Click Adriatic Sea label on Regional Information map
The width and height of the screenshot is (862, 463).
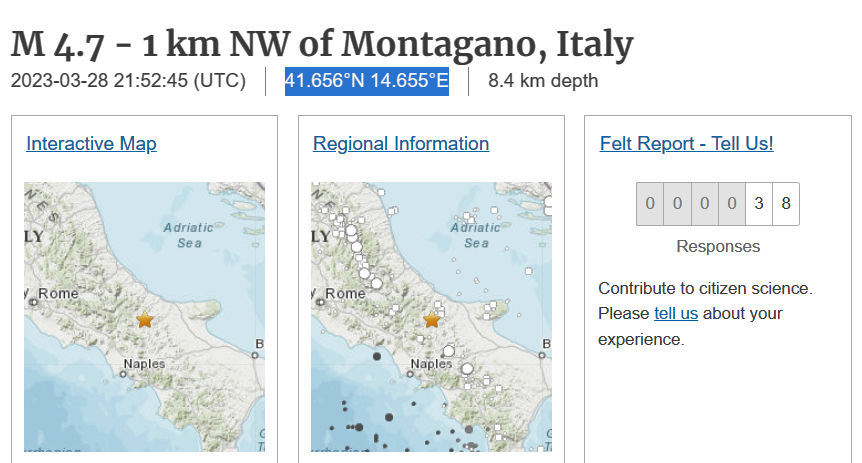pyautogui.click(x=476, y=234)
